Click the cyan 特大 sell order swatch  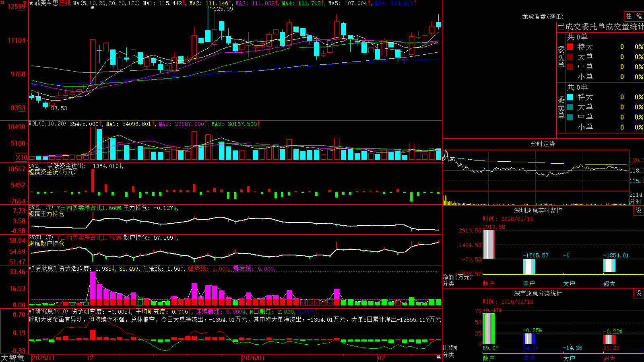(570, 97)
